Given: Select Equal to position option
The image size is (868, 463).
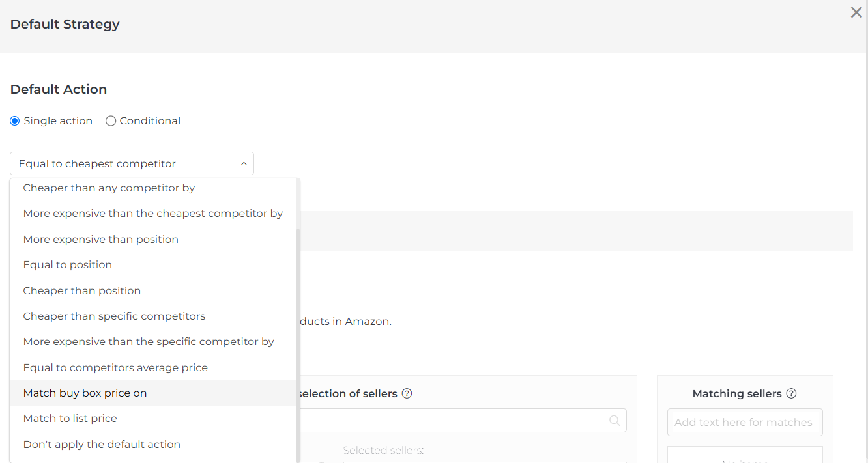Looking at the screenshot, I should (67, 265).
